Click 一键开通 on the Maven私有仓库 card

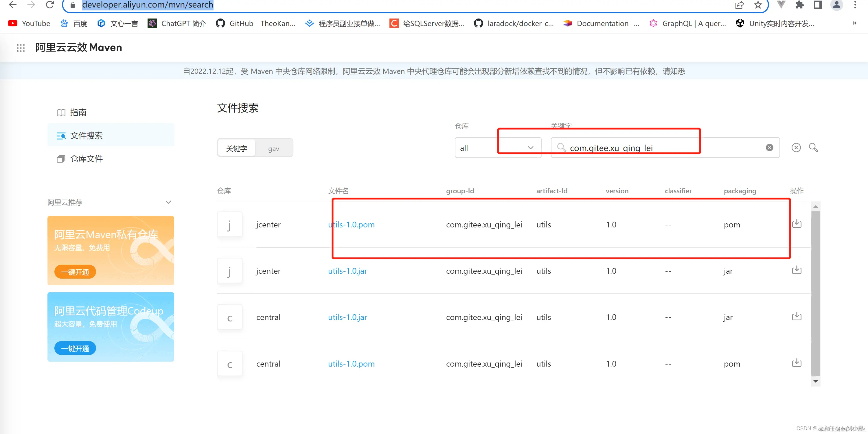(75, 272)
